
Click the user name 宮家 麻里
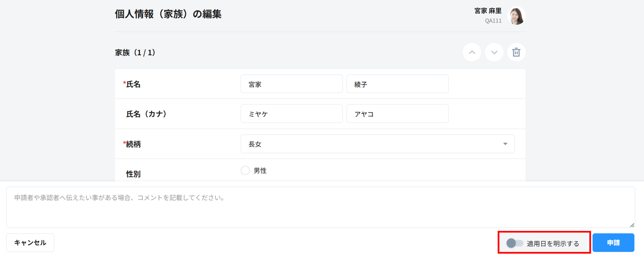(x=488, y=11)
